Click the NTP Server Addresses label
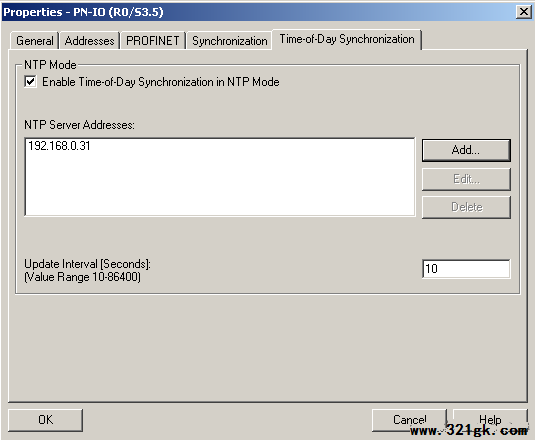 (79, 125)
